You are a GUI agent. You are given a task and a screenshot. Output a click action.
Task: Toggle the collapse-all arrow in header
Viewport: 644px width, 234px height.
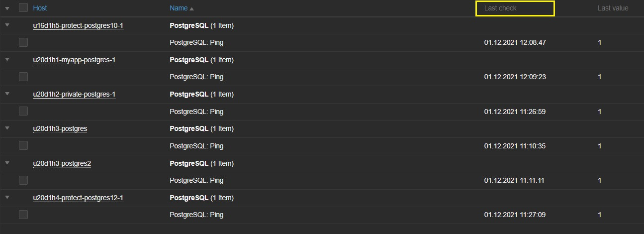[x=7, y=8]
